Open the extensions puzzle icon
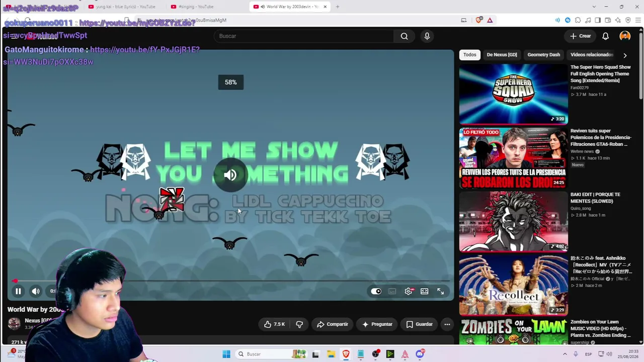644x362 pixels. pos(578,20)
